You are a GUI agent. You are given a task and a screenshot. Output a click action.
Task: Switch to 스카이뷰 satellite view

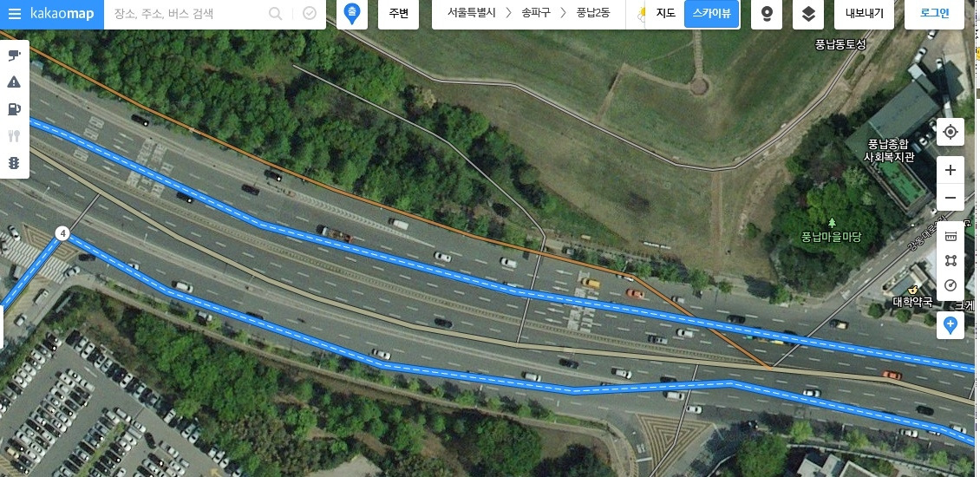coord(711,14)
